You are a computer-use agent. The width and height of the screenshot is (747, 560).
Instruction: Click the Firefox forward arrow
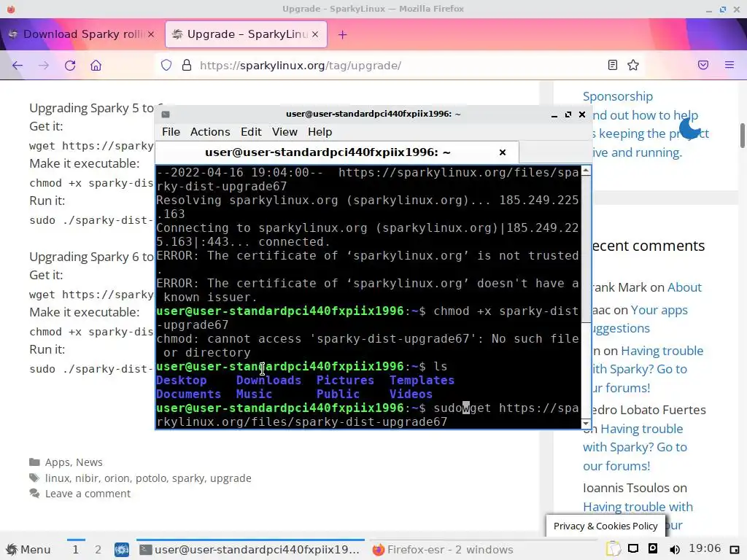pos(43,65)
